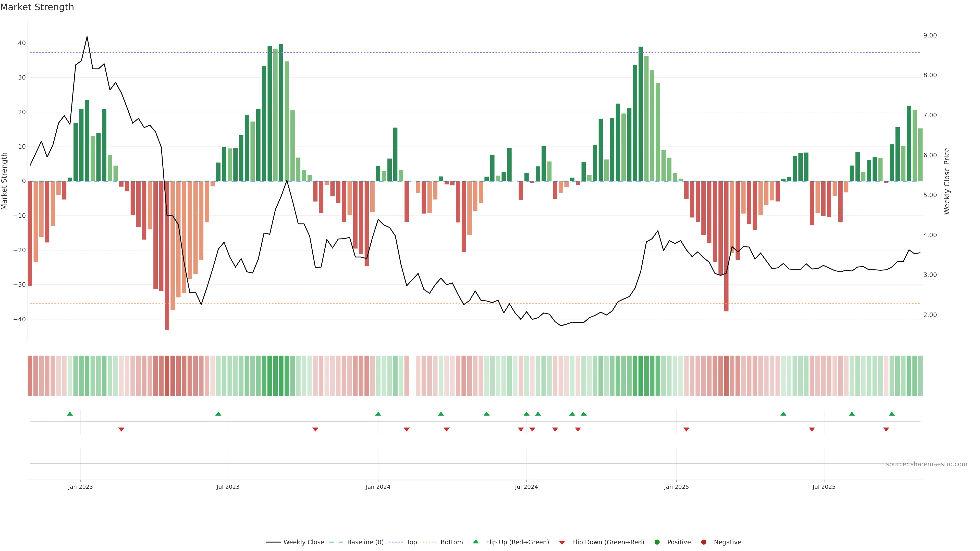980x551 pixels.
Task: Click the last green flip-up marker on right
Action: [892, 414]
